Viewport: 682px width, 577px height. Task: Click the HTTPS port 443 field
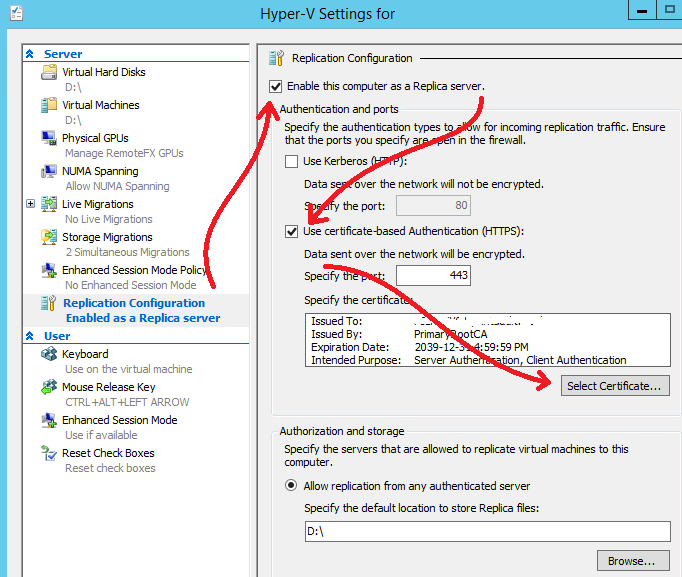[433, 276]
